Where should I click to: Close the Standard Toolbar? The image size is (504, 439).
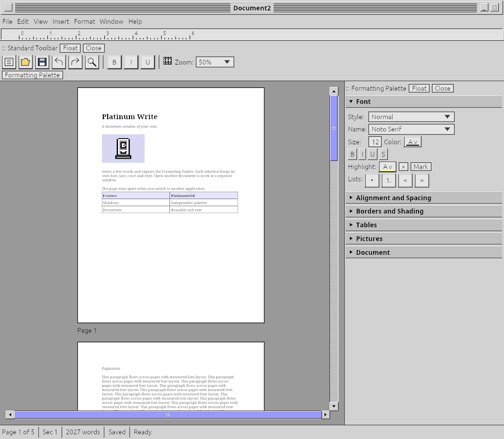point(93,48)
